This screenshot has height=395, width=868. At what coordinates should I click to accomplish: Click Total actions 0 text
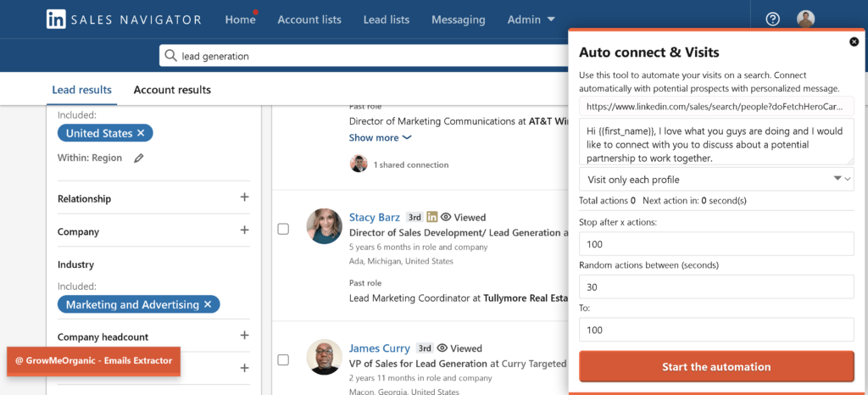click(607, 200)
